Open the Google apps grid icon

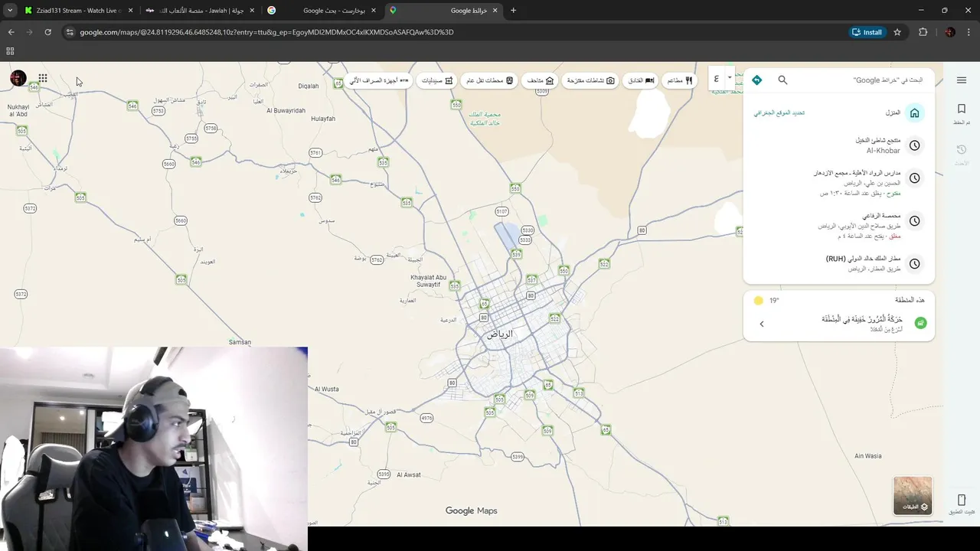[43, 78]
